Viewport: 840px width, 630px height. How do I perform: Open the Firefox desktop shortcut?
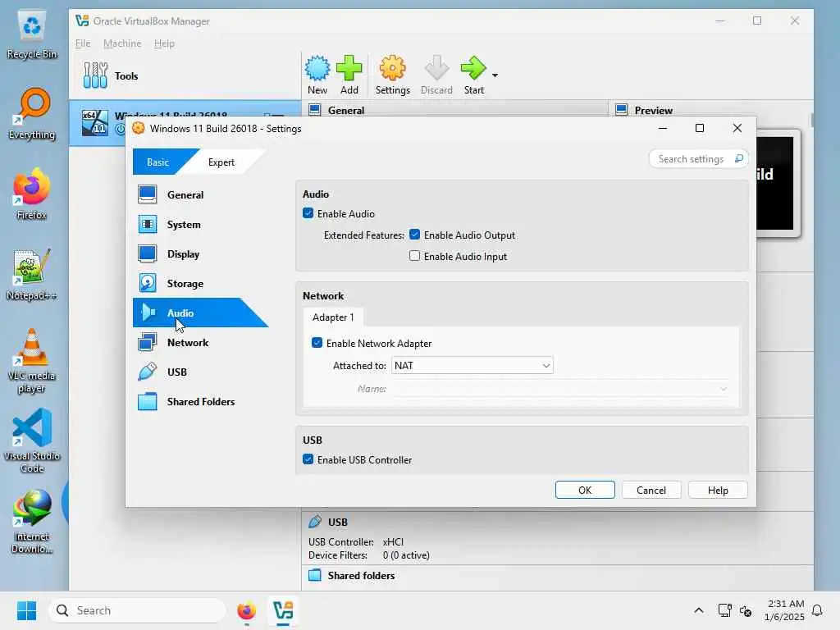32,194
